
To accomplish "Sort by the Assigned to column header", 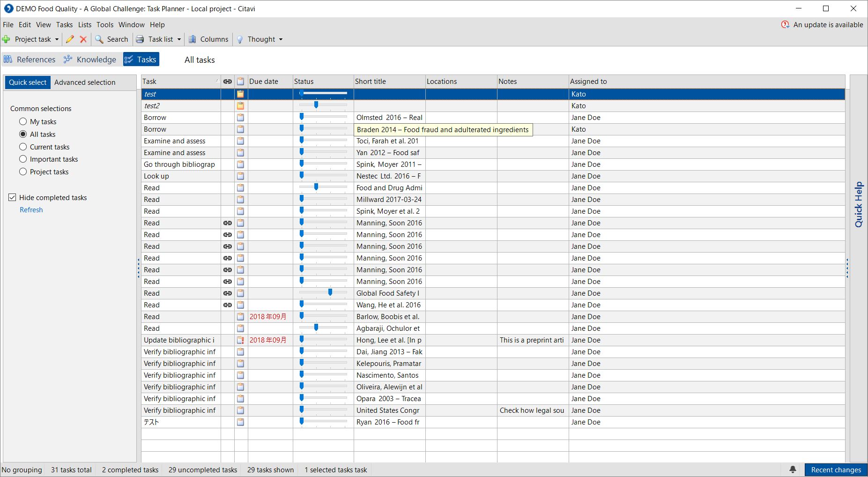I will pos(707,82).
